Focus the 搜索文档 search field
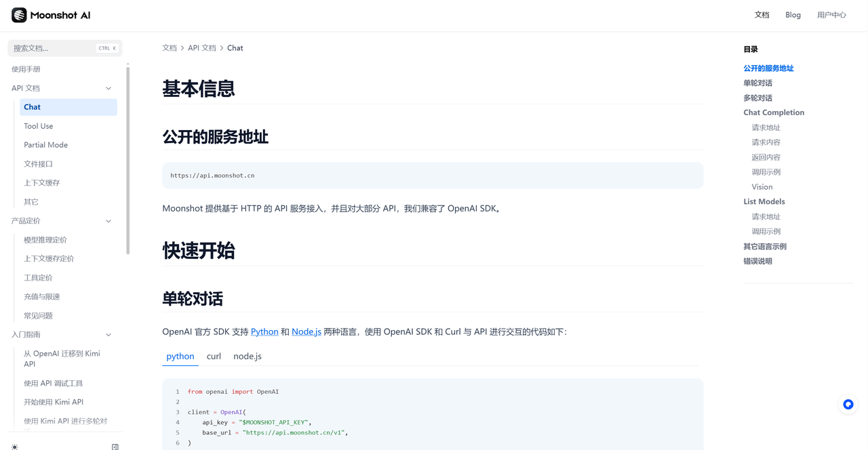The width and height of the screenshot is (868, 450). (64, 48)
